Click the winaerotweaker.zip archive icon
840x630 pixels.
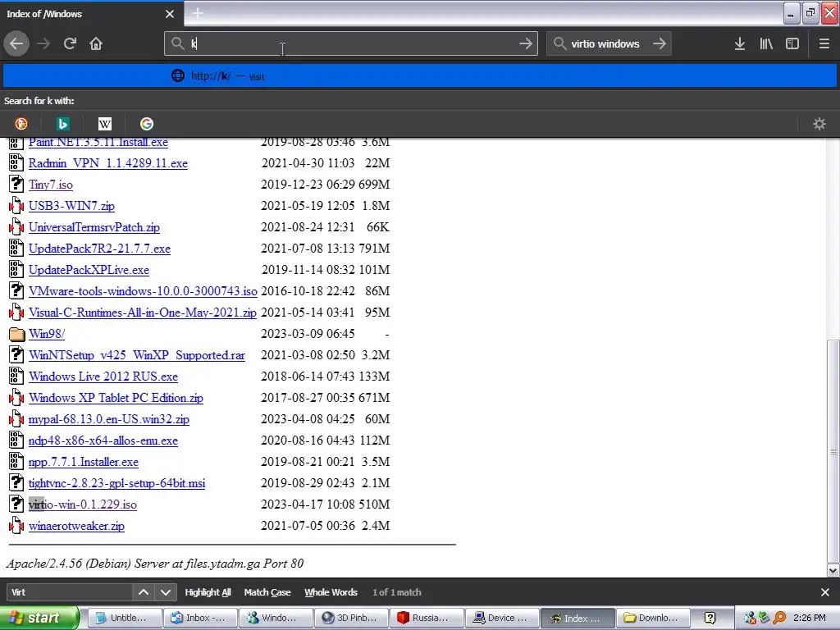[x=16, y=526]
